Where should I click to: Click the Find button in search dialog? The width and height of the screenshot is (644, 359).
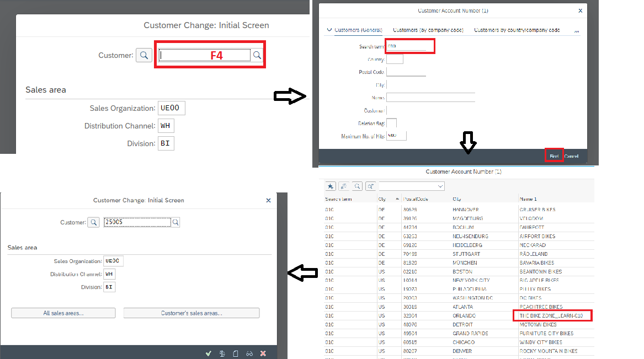(x=554, y=156)
